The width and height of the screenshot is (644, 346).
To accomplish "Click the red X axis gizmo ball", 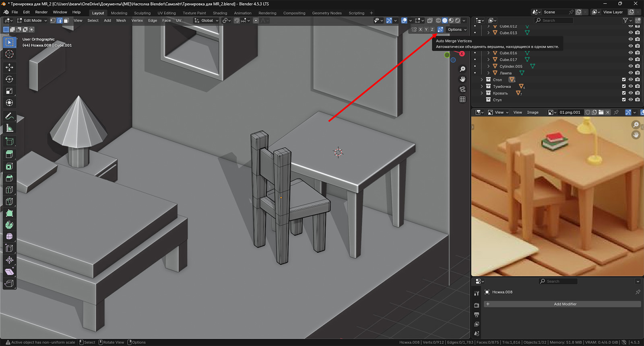I will [x=462, y=54].
